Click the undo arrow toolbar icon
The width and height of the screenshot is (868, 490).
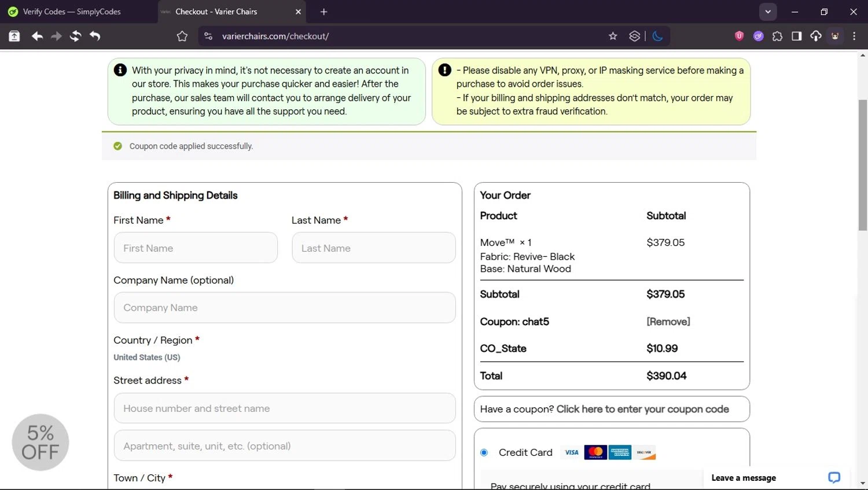[x=95, y=36]
